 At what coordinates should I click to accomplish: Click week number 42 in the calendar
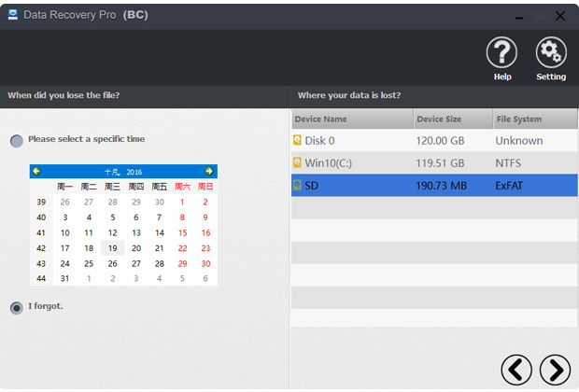(x=41, y=248)
